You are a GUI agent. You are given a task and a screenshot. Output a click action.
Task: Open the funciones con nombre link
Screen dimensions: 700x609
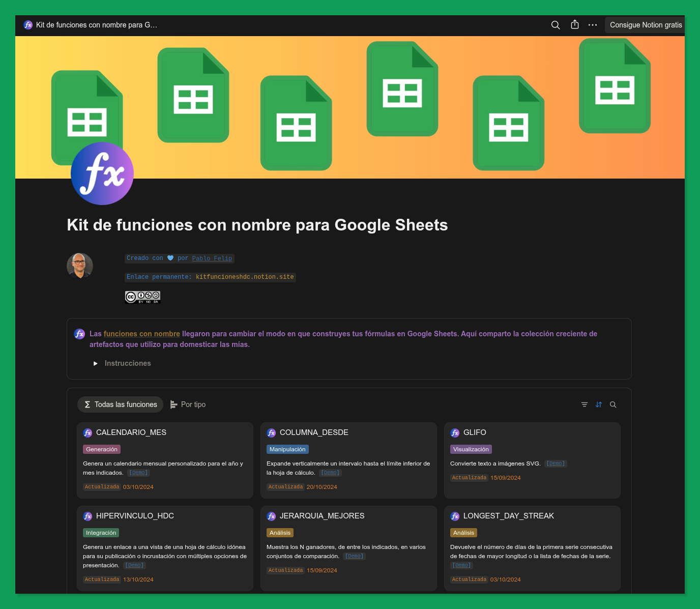click(142, 334)
